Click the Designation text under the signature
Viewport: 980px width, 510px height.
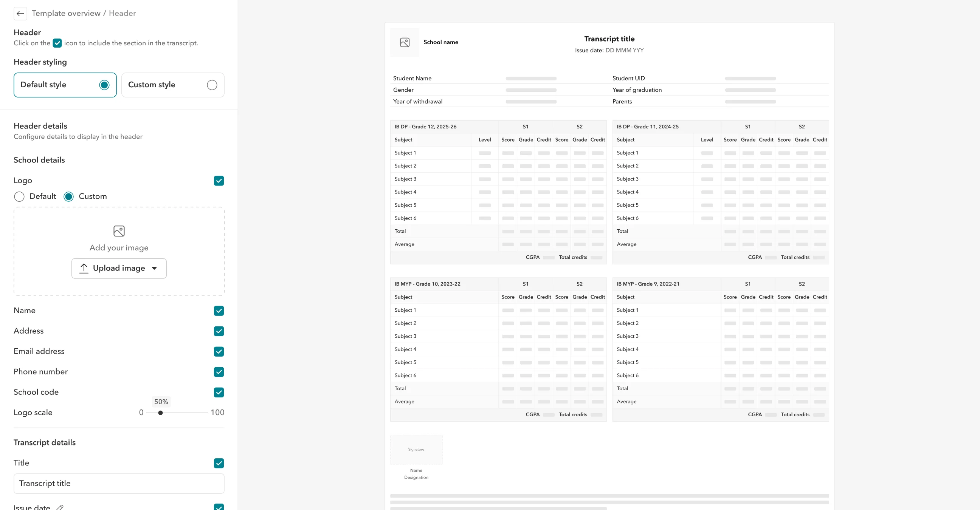(x=416, y=477)
